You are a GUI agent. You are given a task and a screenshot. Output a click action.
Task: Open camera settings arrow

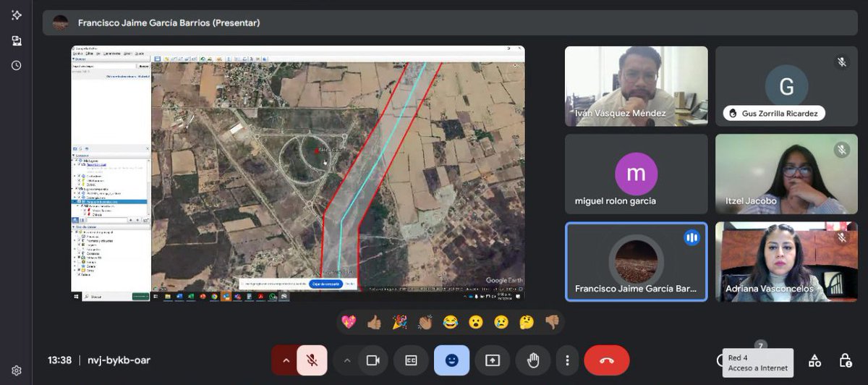click(x=347, y=360)
